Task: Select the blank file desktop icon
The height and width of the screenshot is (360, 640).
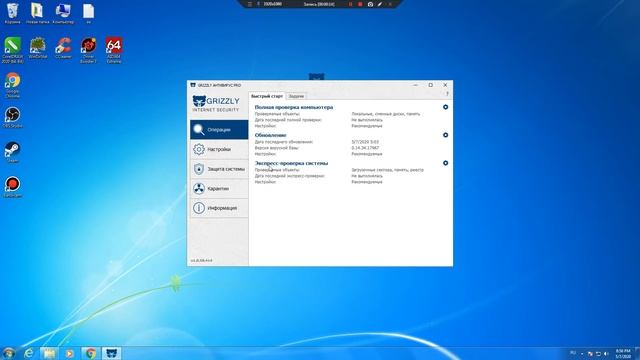Action: pyautogui.click(x=89, y=13)
